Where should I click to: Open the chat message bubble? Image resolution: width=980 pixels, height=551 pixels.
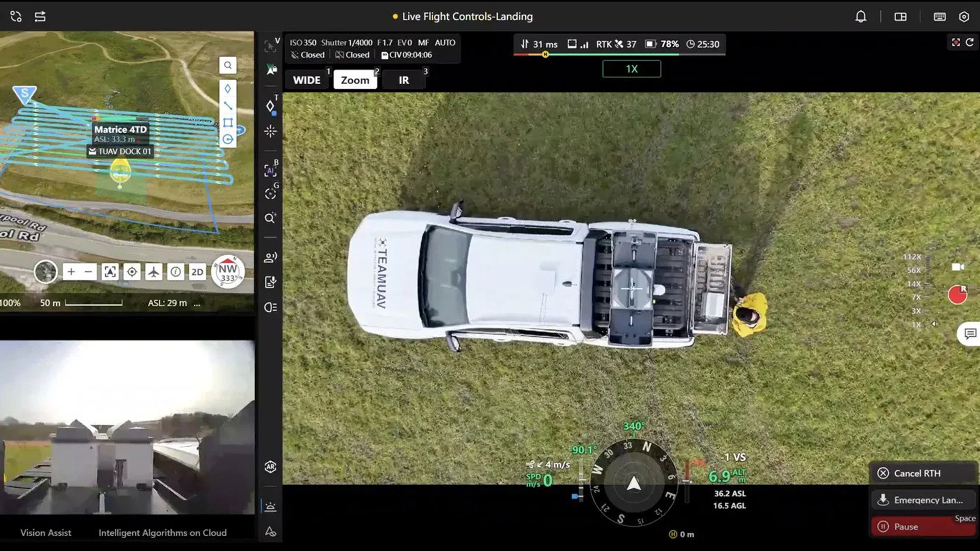[x=970, y=334]
